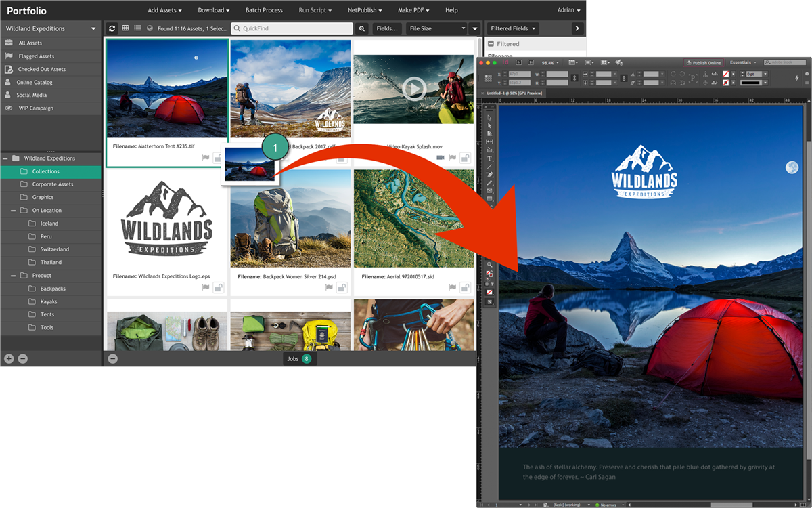Collapse the Filtered panel with minus button
812x508 pixels.
click(x=491, y=43)
